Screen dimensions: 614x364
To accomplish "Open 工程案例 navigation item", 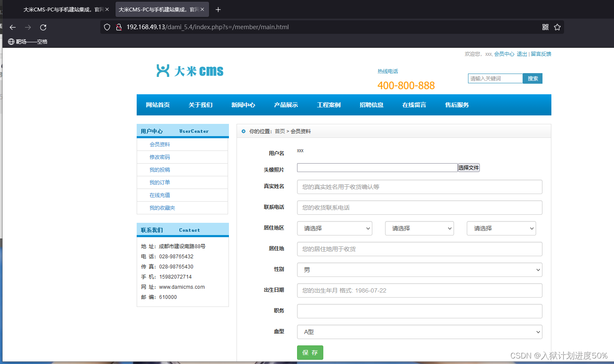I will [329, 105].
